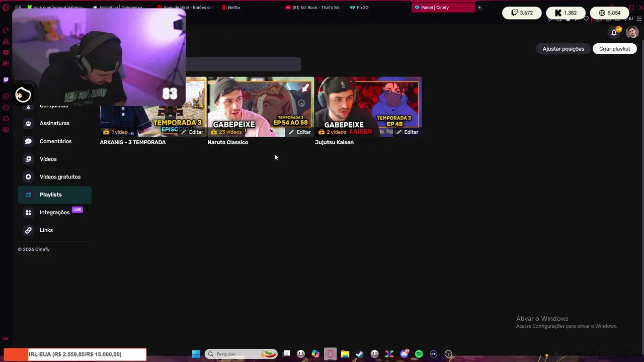Click the Links chain icon
Image resolution: width=644 pixels, height=362 pixels.
(x=28, y=230)
